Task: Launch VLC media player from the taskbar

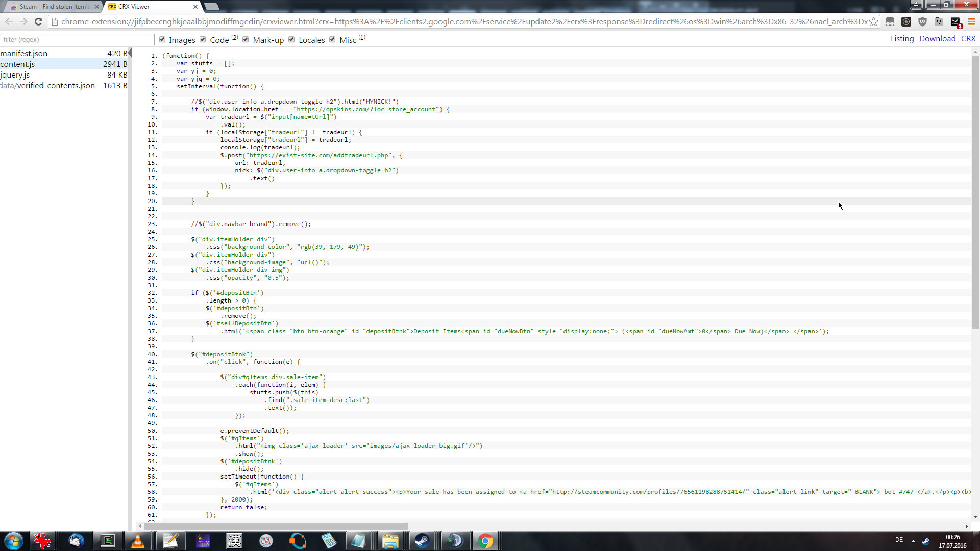Action: click(x=138, y=541)
